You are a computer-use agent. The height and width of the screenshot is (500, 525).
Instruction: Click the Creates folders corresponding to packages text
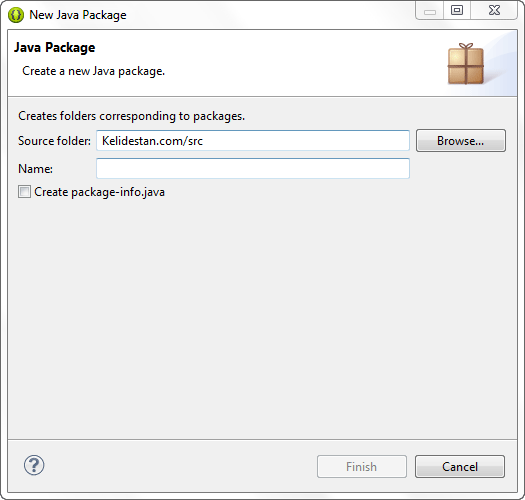pyautogui.click(x=131, y=116)
